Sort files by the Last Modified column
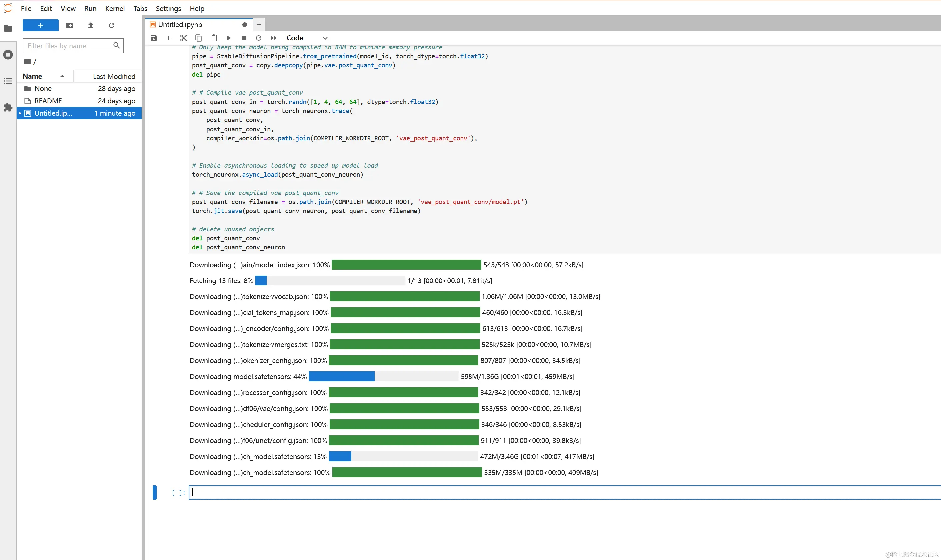 click(114, 76)
